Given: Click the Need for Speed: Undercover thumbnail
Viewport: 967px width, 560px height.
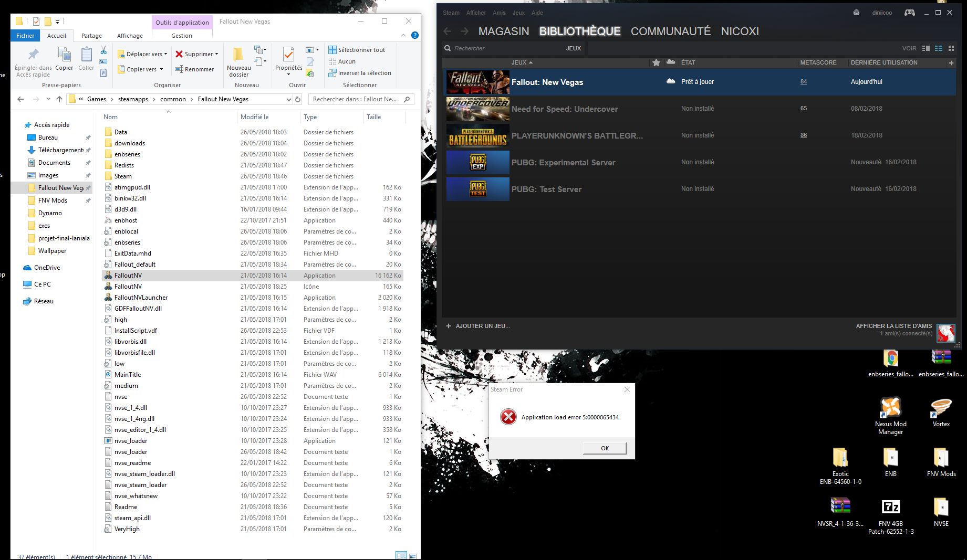Looking at the screenshot, I should pyautogui.click(x=478, y=109).
